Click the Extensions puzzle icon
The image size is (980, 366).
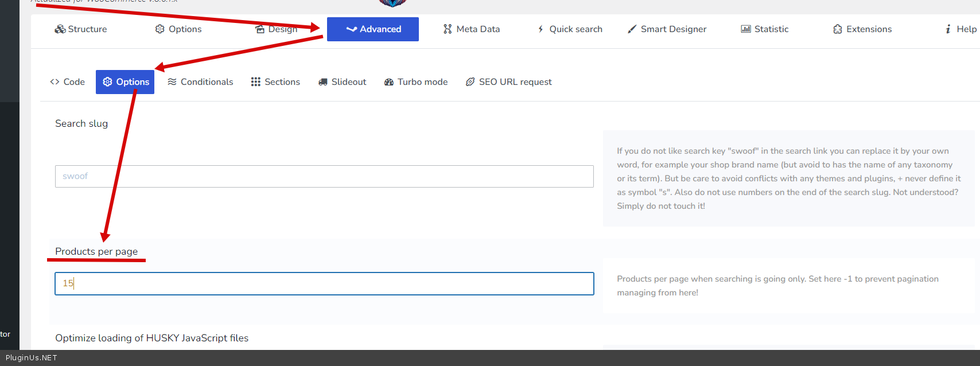[x=838, y=29]
